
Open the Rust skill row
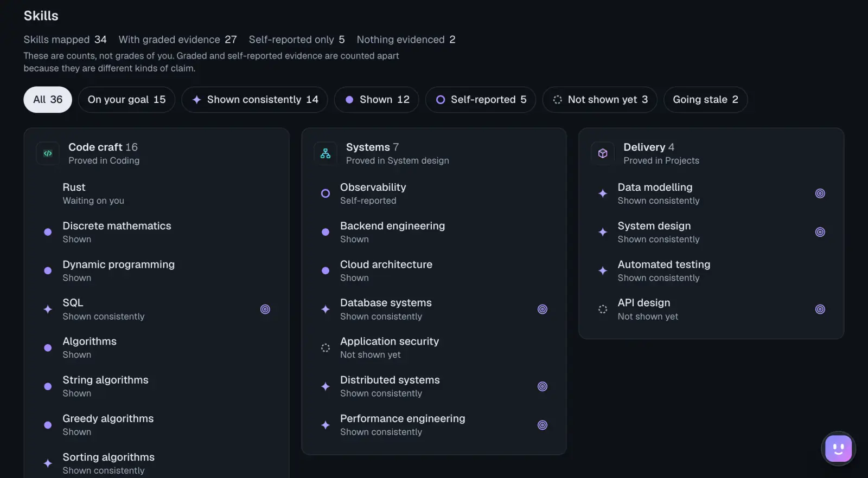[157, 193]
